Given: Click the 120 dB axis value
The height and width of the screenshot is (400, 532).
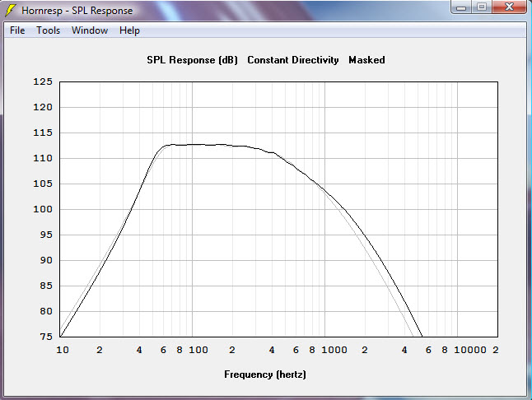Looking at the screenshot, I should (43, 107).
